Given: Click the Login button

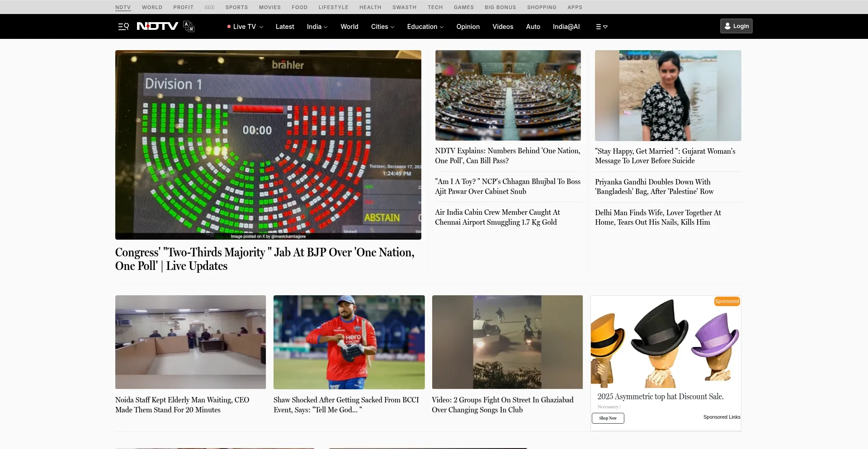Looking at the screenshot, I should click(736, 26).
